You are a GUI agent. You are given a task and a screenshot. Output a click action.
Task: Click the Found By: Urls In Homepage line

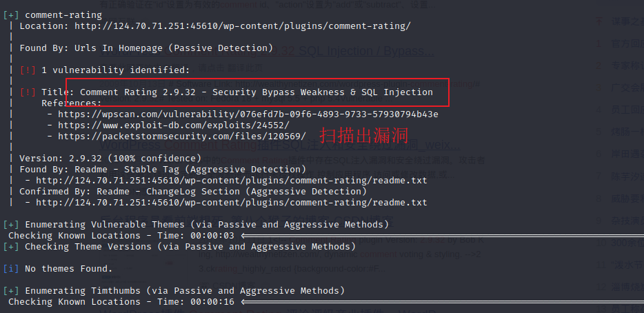[x=145, y=48]
